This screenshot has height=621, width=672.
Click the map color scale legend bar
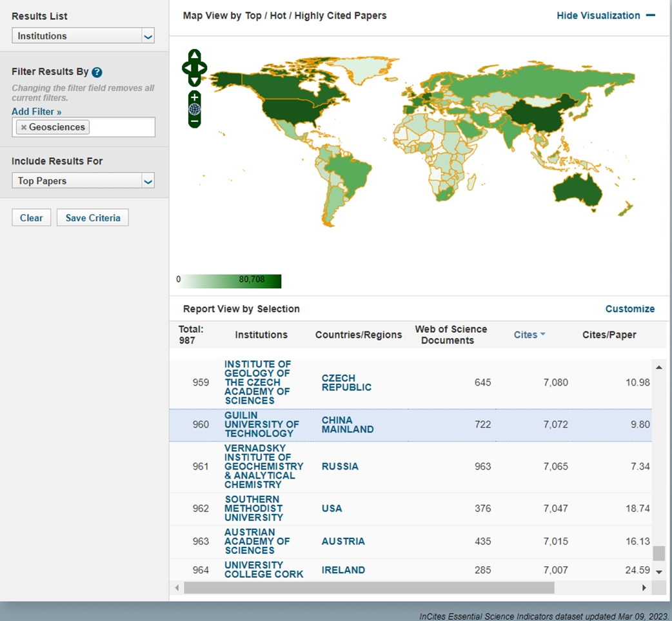[x=229, y=281]
